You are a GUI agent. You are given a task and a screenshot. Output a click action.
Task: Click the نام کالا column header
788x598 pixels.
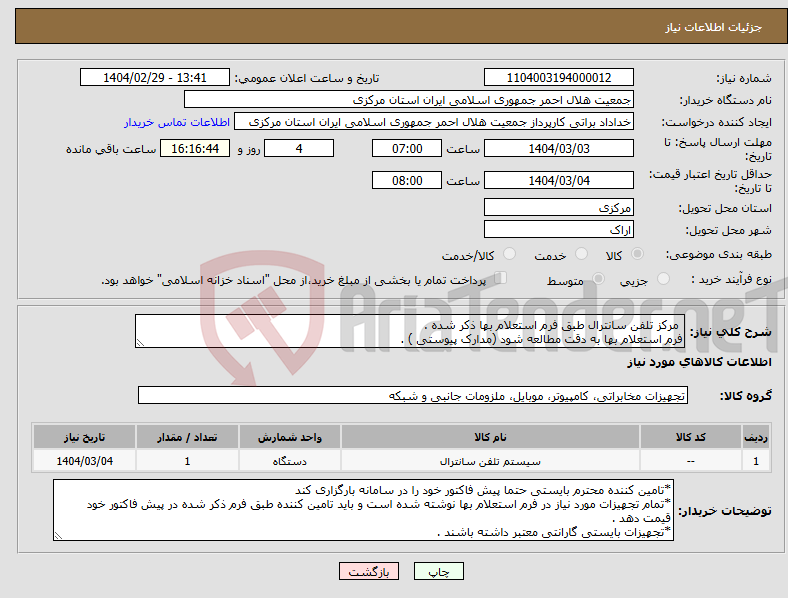(x=490, y=437)
